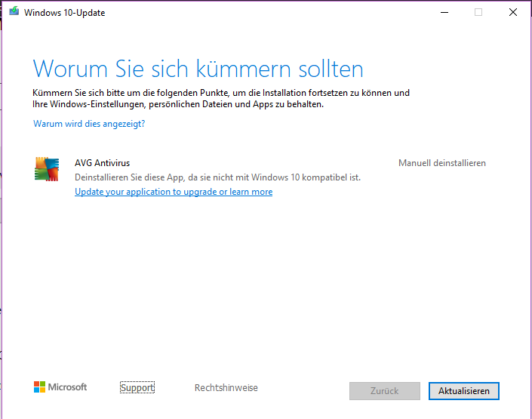The width and height of the screenshot is (532, 419).
Task: Open the Rechtshinweise link
Action: coord(226,387)
